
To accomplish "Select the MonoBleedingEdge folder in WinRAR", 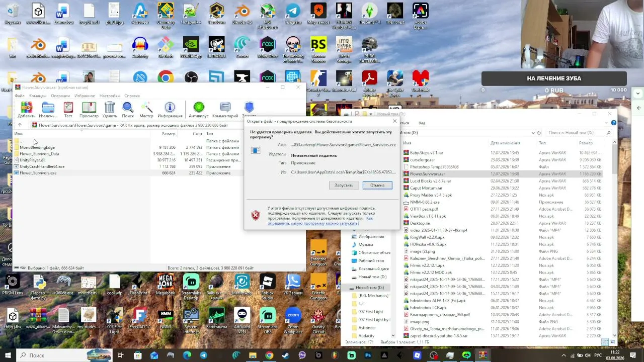I will (x=37, y=147).
